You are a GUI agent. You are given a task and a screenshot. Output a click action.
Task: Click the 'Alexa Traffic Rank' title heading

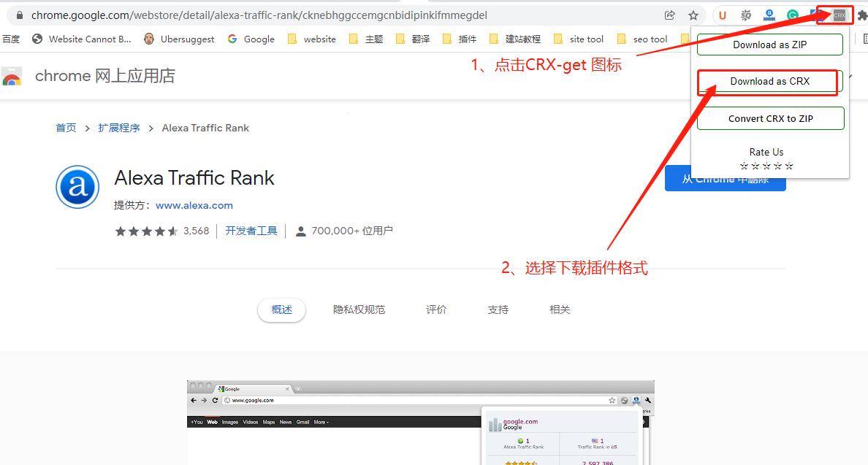point(194,178)
